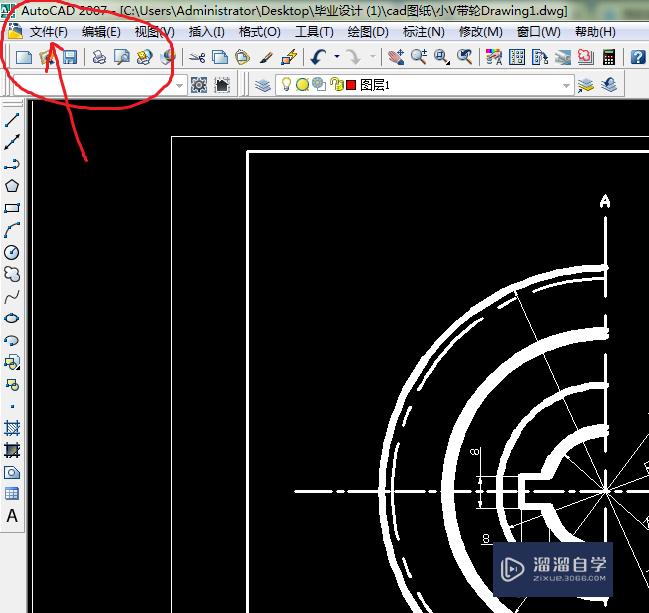Image resolution: width=649 pixels, height=613 pixels.
Task: Click the Block Editor lightning icon
Action: pyautogui.click(x=289, y=57)
